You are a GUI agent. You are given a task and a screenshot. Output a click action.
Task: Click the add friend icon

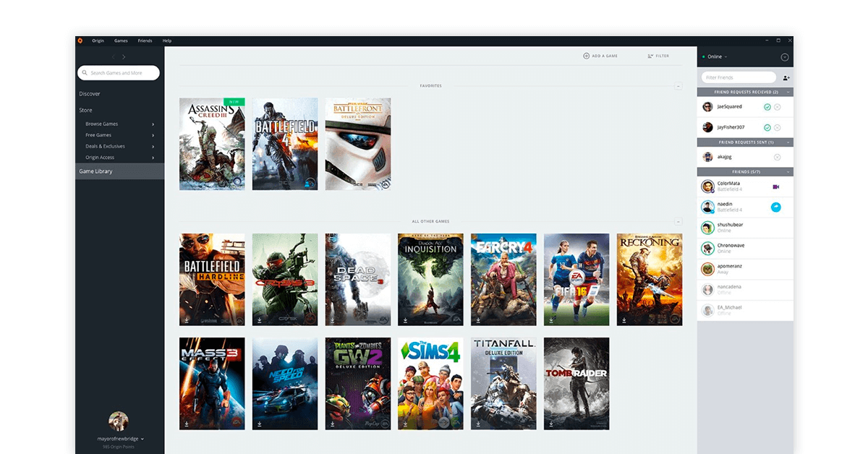pyautogui.click(x=786, y=77)
